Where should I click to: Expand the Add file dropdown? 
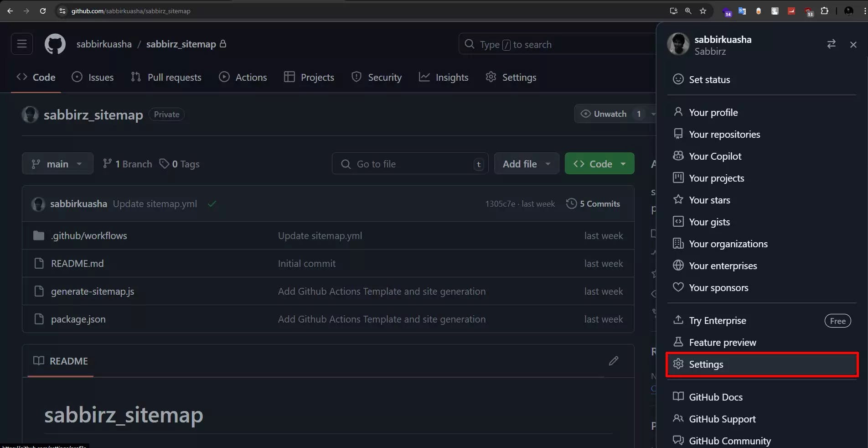click(527, 164)
